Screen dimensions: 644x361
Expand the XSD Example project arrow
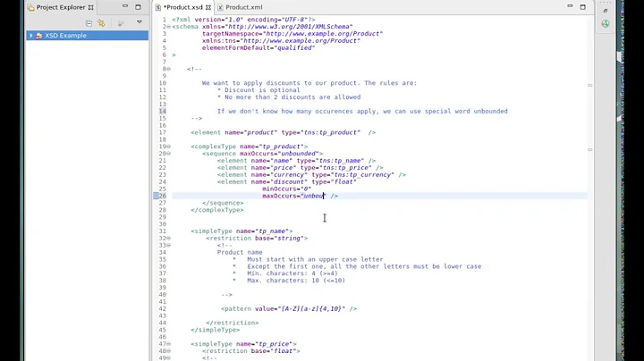pos(30,36)
